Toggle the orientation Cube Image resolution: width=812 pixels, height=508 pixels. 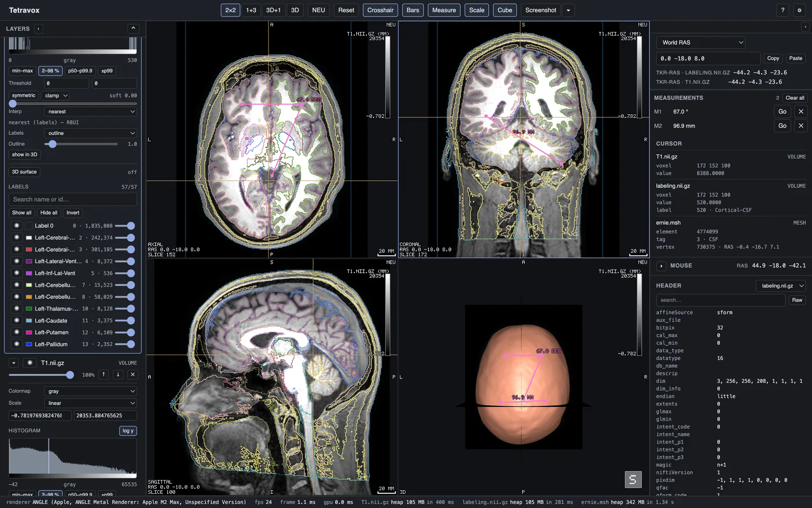(505, 10)
